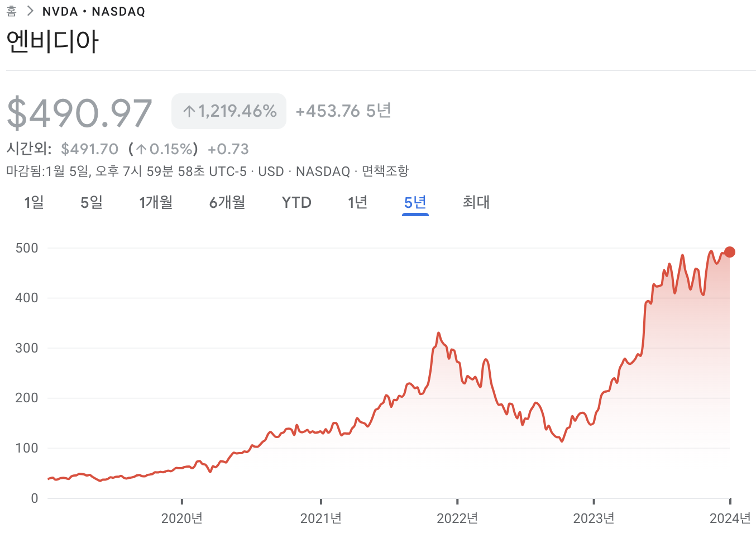The image size is (756, 533).
Task: Select the NVDA · NASDAQ breadcrumb
Action: tap(93, 11)
